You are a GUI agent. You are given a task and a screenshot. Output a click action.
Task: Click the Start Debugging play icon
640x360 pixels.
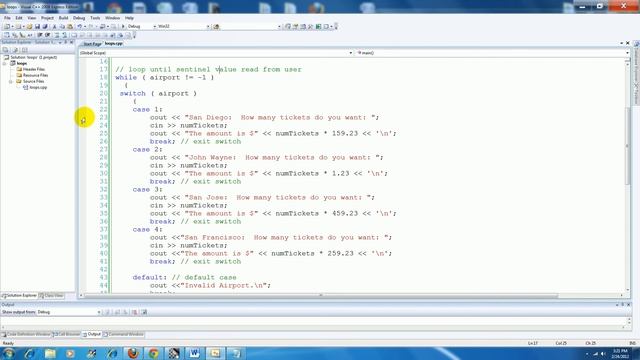(123, 27)
